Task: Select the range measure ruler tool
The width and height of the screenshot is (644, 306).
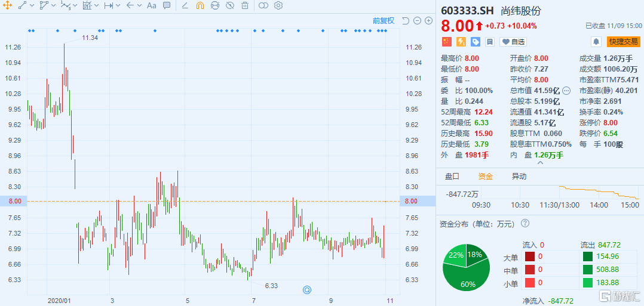Action: pos(109,6)
